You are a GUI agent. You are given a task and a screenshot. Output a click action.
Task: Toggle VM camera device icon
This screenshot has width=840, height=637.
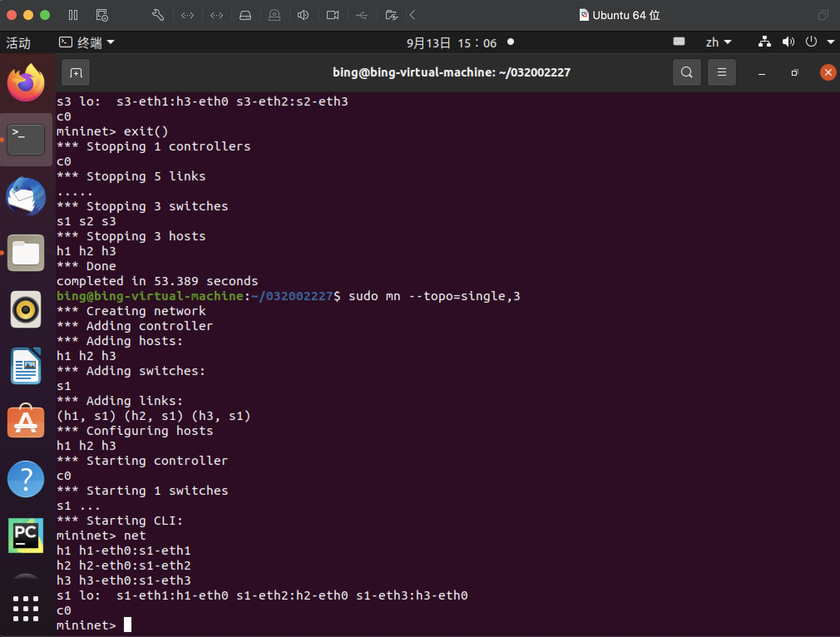click(332, 15)
